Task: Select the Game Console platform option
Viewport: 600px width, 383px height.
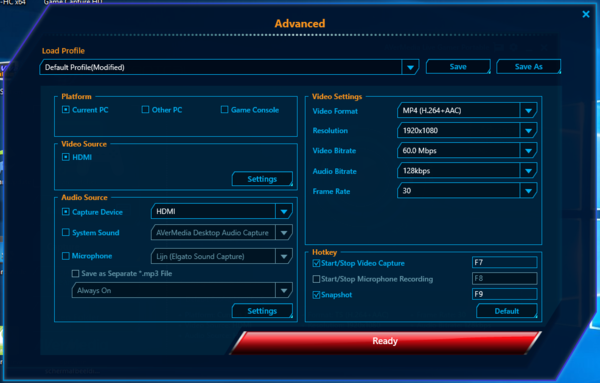Action: [225, 110]
